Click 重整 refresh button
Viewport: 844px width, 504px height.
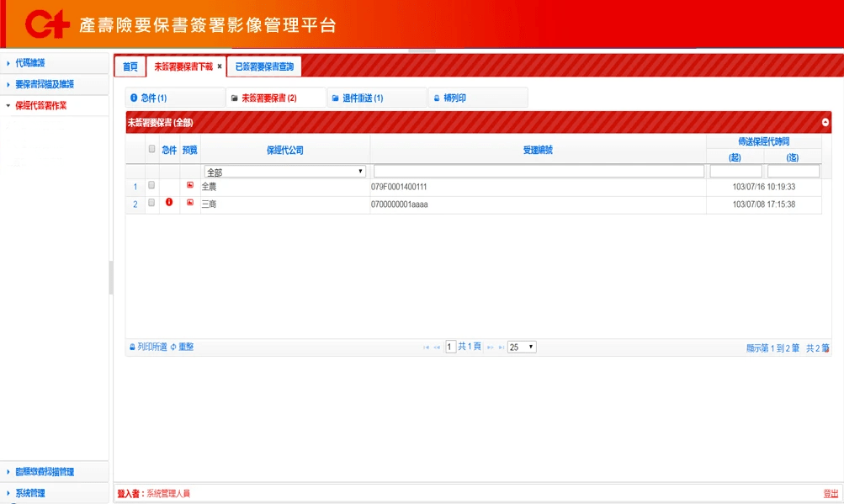[182, 347]
